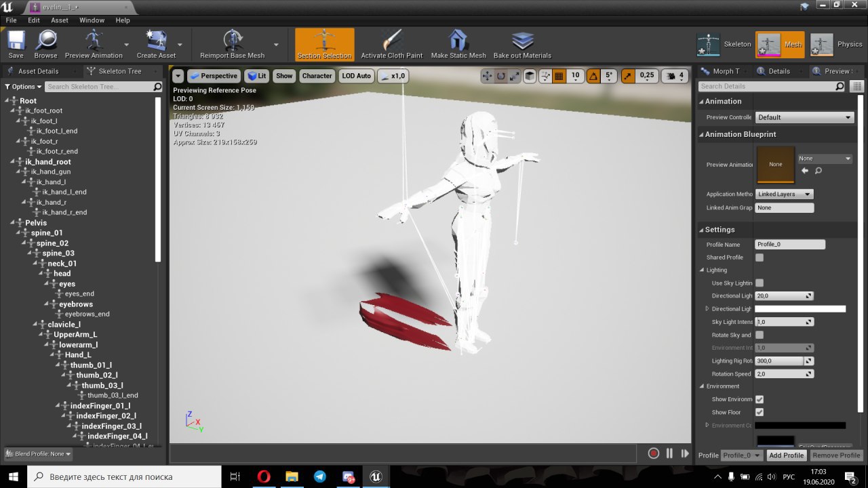Toggle the Section Selection tool
The height and width of the screenshot is (488, 868).
pyautogui.click(x=324, y=44)
